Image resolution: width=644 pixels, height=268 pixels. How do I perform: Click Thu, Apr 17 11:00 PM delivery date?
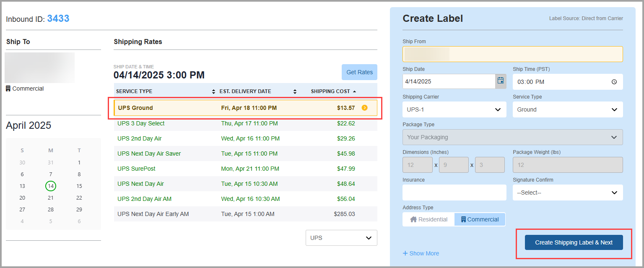tap(249, 123)
